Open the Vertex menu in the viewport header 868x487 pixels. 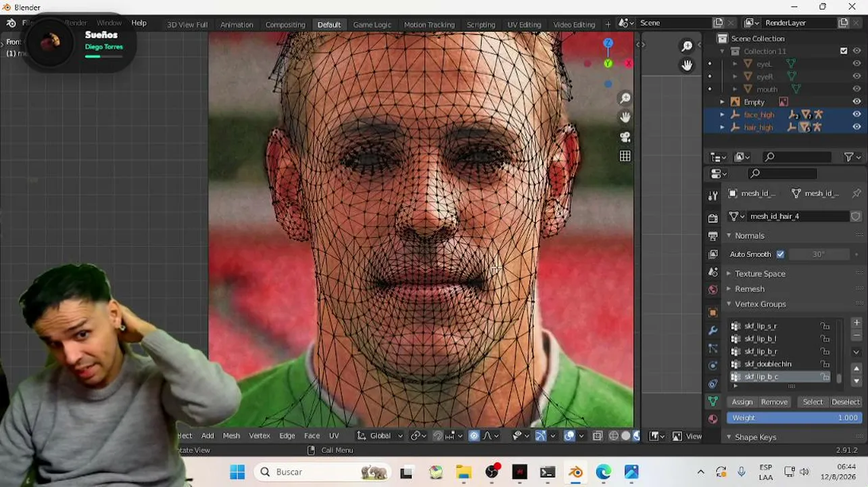(260, 436)
